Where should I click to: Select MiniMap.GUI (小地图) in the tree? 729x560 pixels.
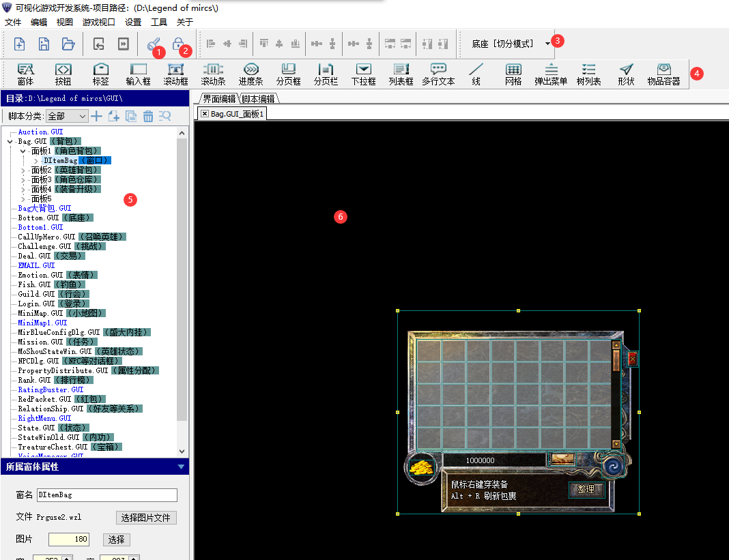(x=62, y=313)
